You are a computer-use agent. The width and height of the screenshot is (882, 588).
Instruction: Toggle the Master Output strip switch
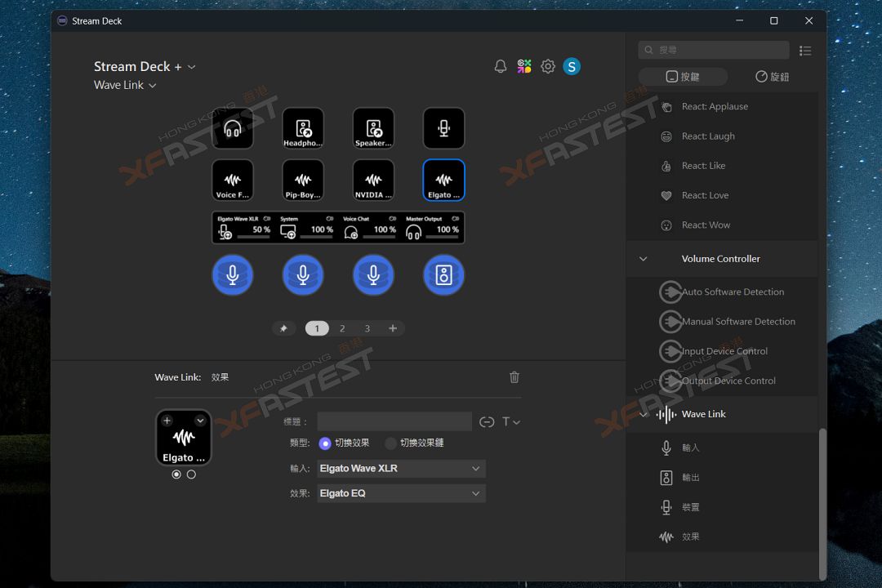coord(455,218)
